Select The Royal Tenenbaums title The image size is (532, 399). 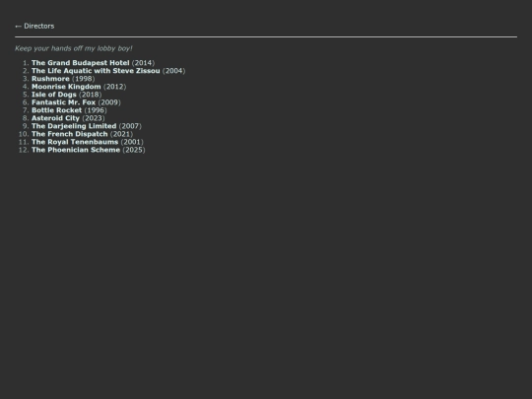[x=75, y=142]
